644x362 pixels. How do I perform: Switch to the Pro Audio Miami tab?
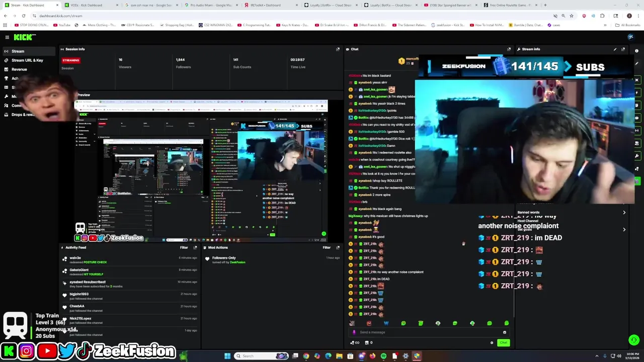click(211, 5)
